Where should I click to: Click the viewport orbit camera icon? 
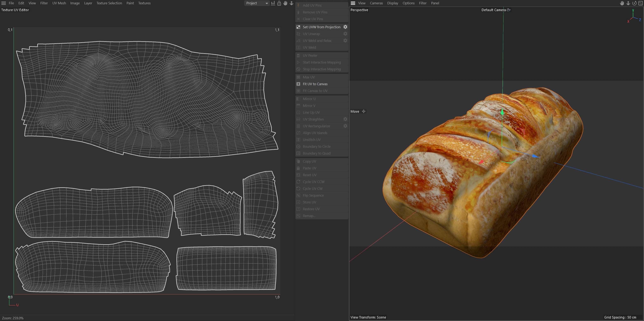634,3
